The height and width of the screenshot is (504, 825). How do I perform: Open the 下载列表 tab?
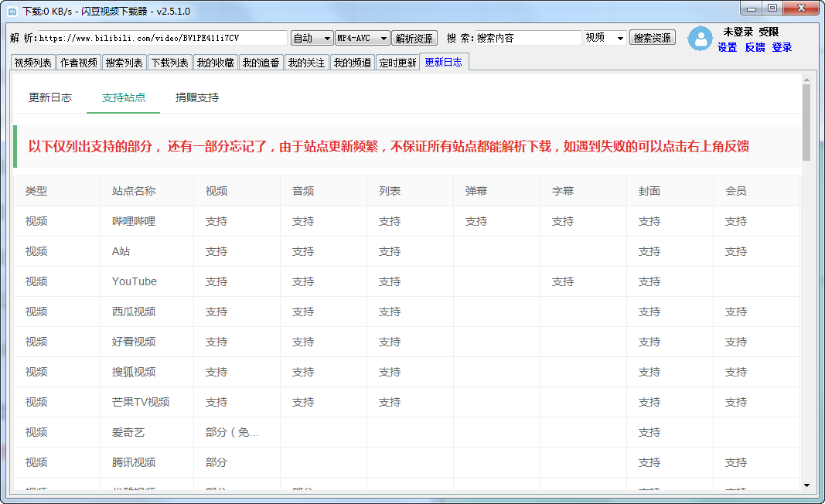pos(169,63)
